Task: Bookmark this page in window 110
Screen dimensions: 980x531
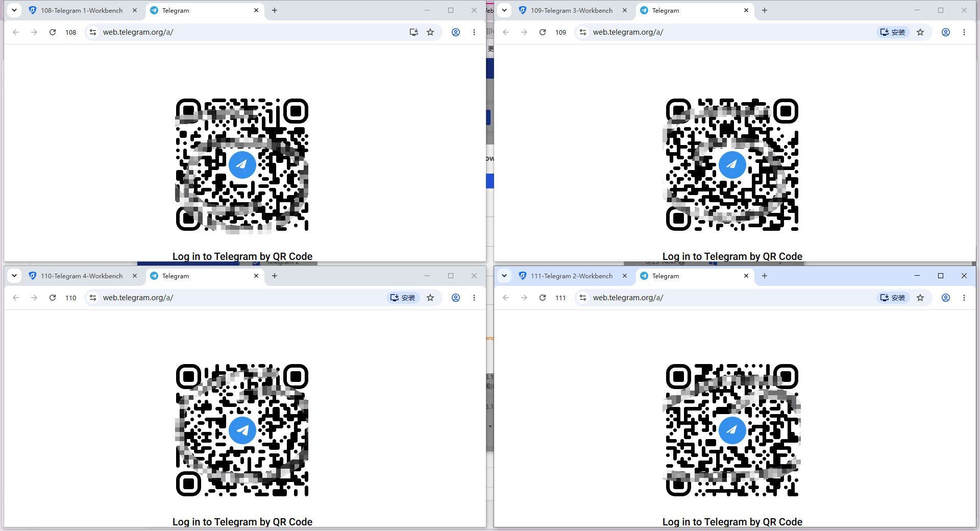Action: coord(430,298)
